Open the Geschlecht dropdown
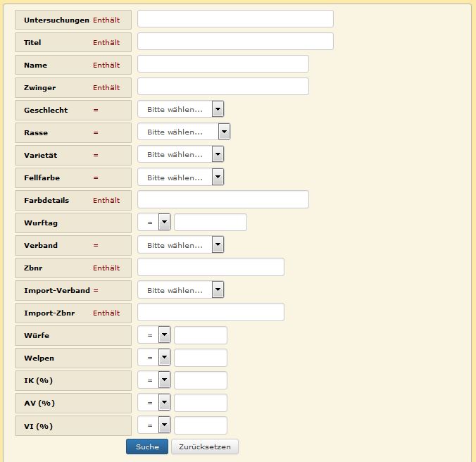The width and height of the screenshot is (476, 462). pos(181,109)
